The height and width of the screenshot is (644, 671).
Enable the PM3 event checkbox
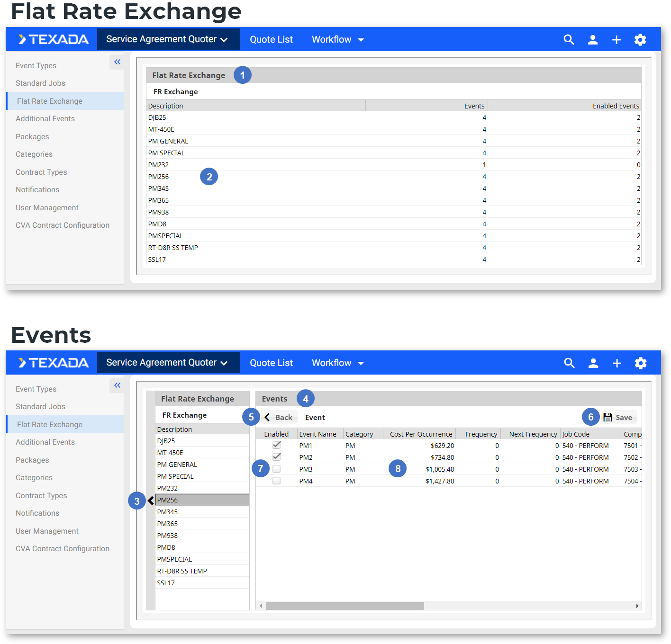[x=276, y=468]
